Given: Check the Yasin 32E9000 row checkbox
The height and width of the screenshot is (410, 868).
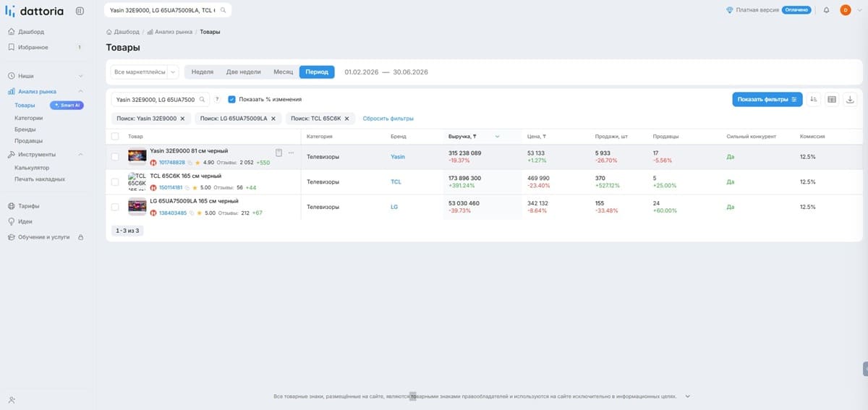Looking at the screenshot, I should [x=115, y=156].
